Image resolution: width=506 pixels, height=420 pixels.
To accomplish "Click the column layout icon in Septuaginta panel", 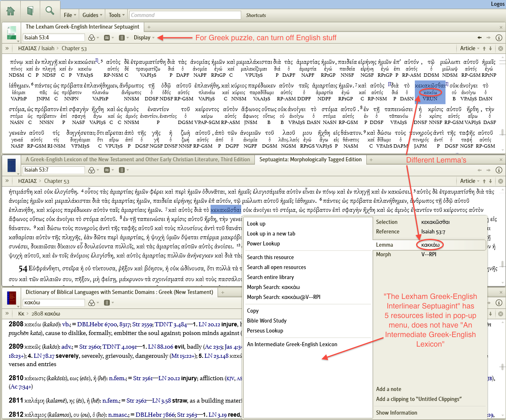I will tap(121, 170).
